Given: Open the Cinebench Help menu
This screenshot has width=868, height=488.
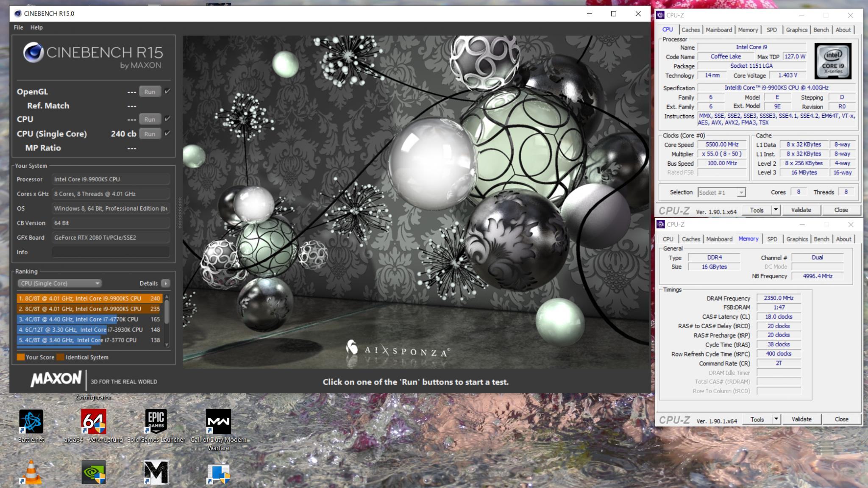Looking at the screenshot, I should tap(36, 27).
